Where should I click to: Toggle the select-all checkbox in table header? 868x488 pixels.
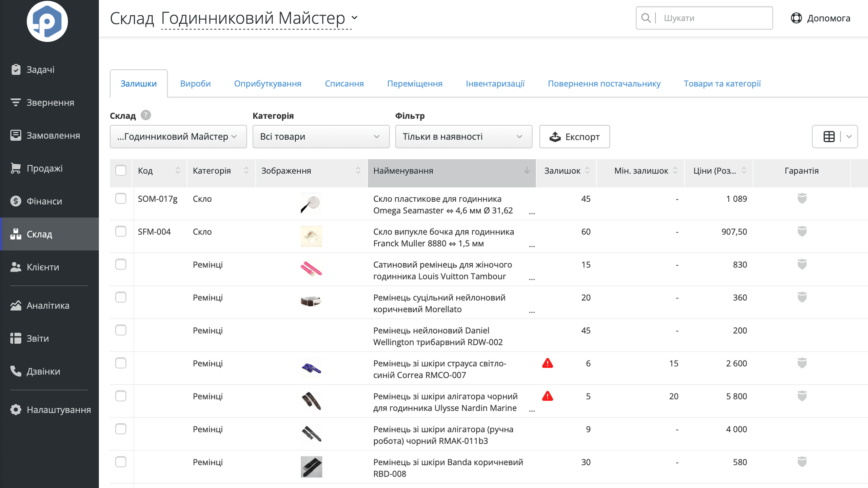(x=121, y=170)
